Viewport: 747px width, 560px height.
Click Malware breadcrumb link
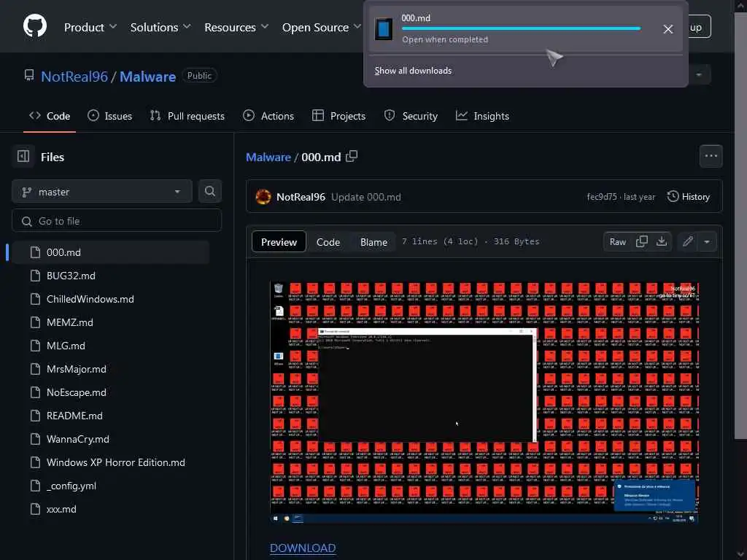(x=268, y=157)
